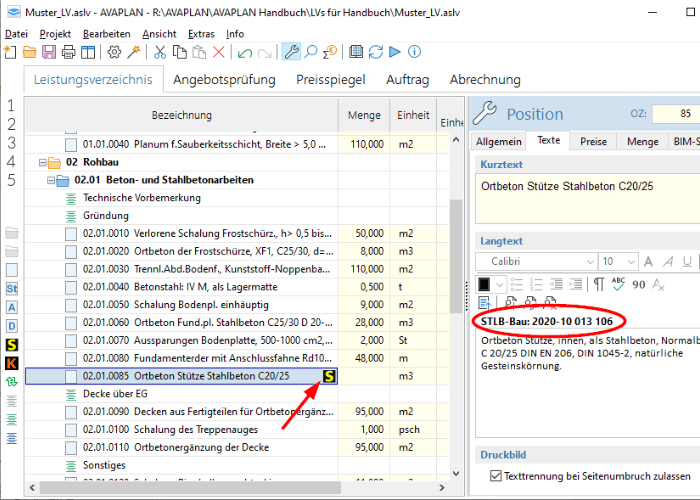Click the orange K sidebar icon

tap(12, 363)
